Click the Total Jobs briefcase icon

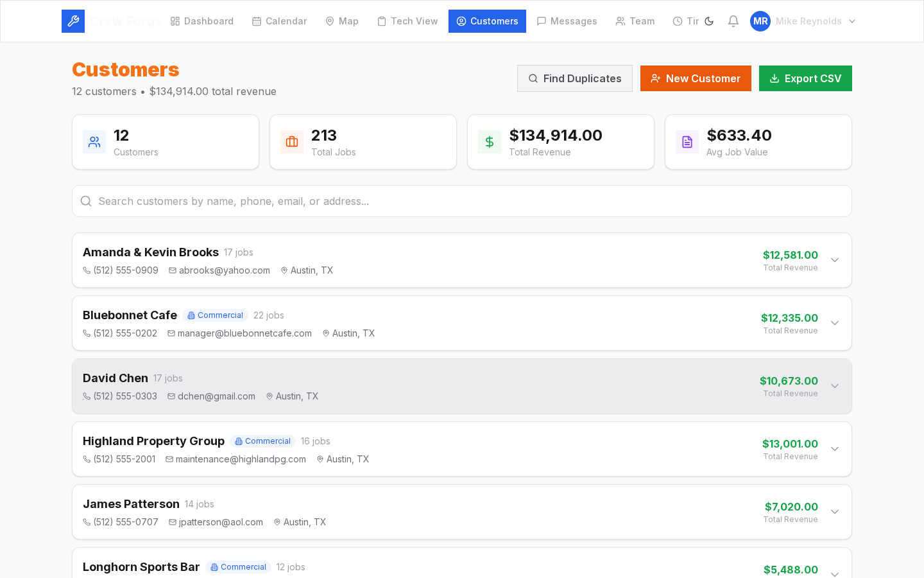click(292, 142)
